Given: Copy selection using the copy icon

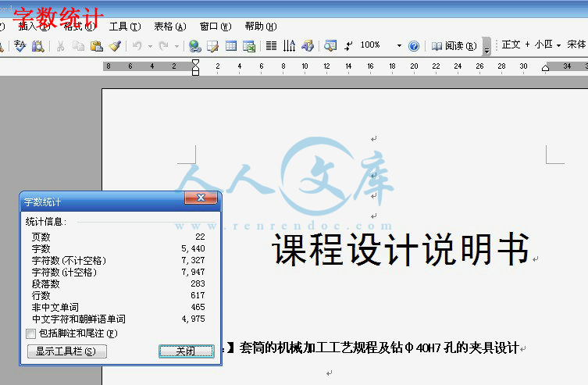Looking at the screenshot, I should point(78,46).
